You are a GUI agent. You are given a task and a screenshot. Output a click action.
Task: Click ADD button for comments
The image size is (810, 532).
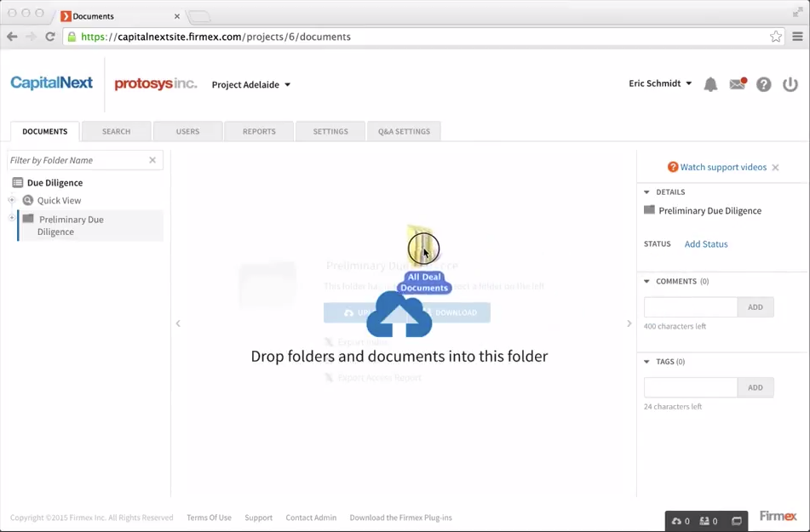755,306
